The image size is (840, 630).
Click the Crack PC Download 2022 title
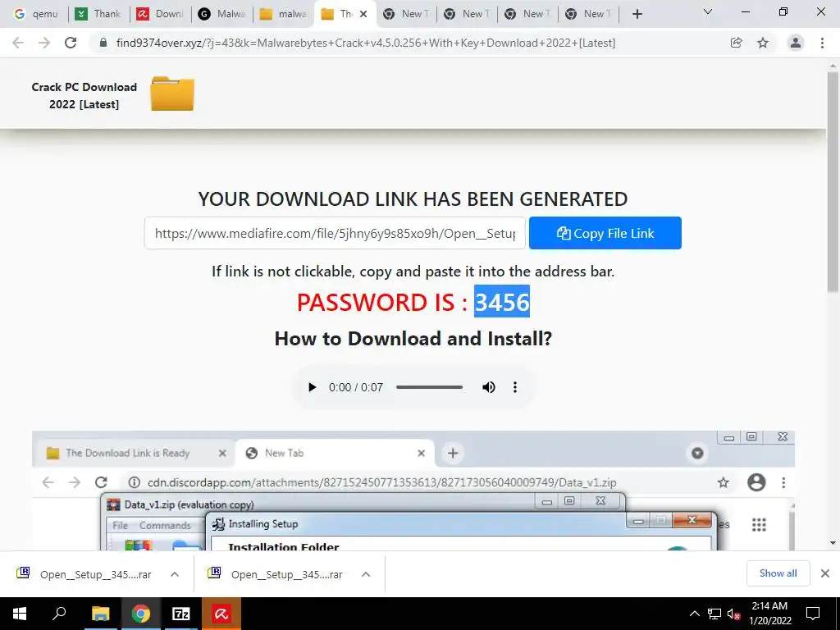[x=84, y=95]
